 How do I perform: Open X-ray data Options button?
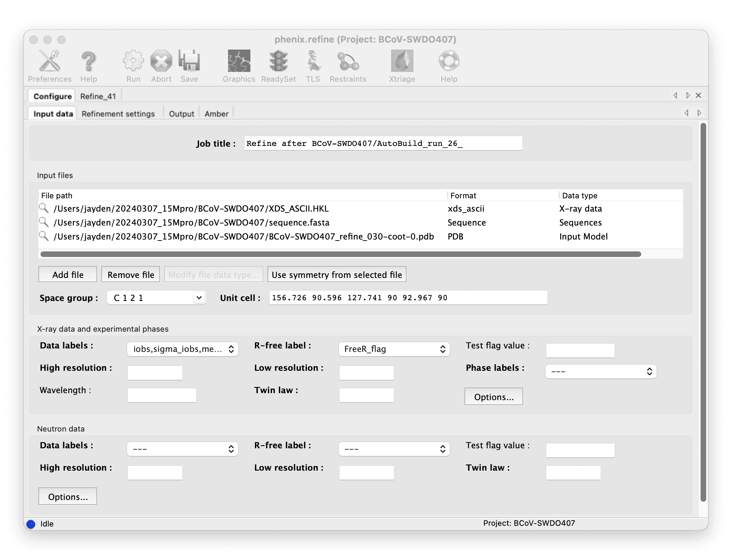[x=494, y=397]
